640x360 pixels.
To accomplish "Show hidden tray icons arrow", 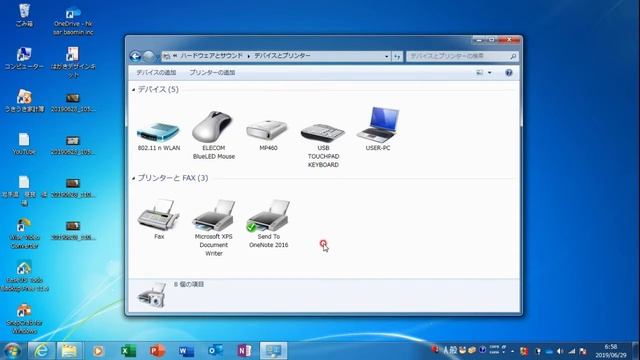I will click(513, 351).
